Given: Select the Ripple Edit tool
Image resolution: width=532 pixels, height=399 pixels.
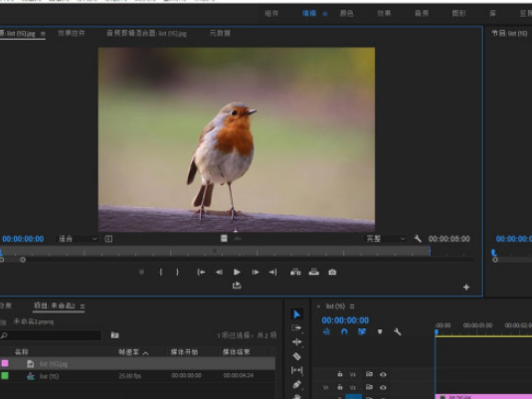Looking at the screenshot, I should pyautogui.click(x=297, y=342).
